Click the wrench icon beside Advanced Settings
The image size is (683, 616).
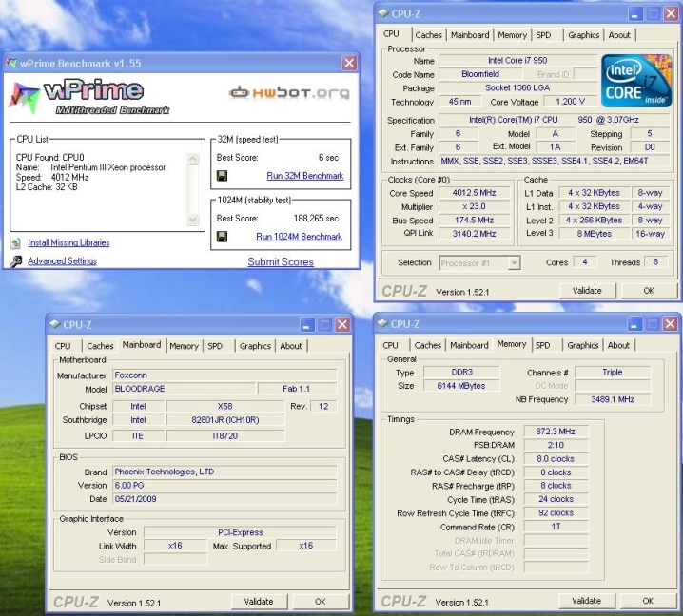pos(15,261)
